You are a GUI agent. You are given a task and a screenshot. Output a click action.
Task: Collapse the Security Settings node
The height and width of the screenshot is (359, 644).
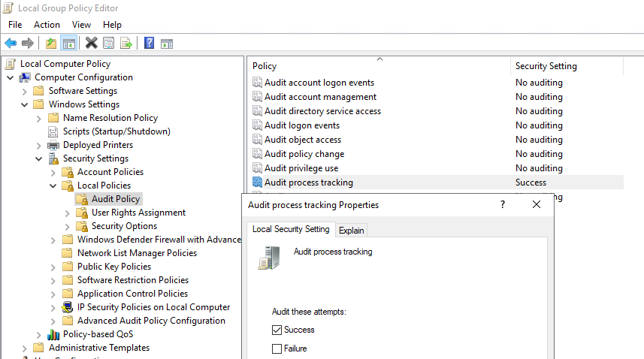click(x=38, y=158)
